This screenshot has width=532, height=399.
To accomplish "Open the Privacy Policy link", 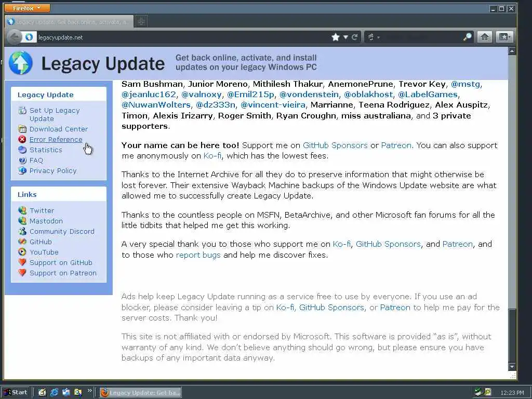I will (x=53, y=170).
